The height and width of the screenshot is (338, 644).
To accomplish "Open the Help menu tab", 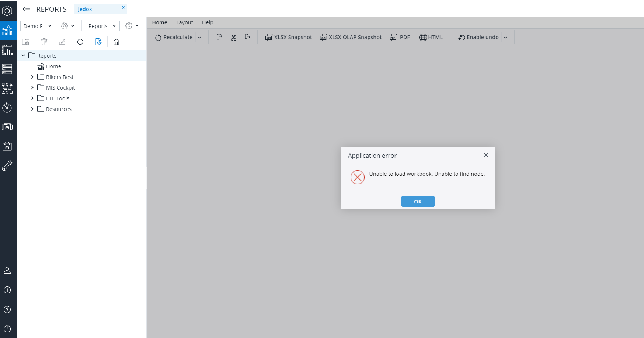I will click(x=208, y=22).
